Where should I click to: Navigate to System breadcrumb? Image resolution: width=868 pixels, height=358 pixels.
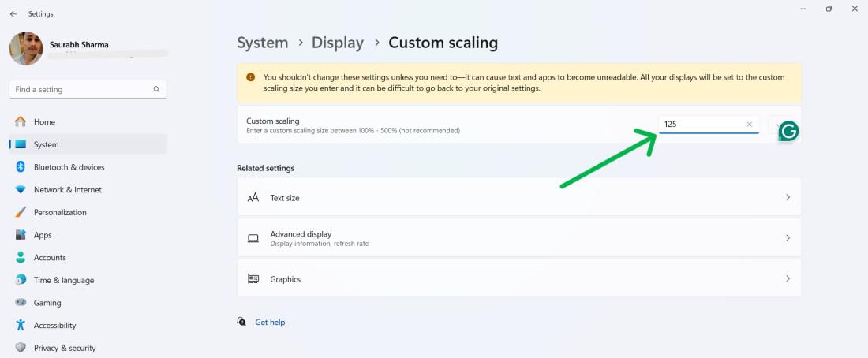coord(262,43)
